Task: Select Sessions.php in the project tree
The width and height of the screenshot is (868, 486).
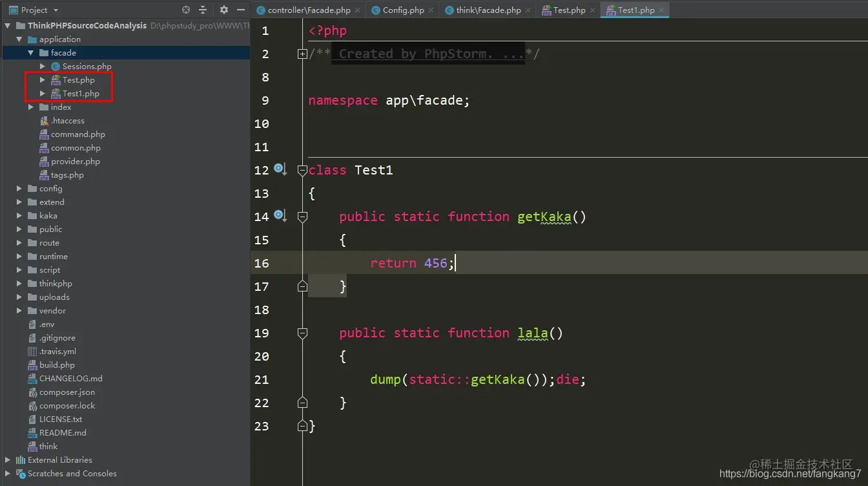Action: pos(87,67)
